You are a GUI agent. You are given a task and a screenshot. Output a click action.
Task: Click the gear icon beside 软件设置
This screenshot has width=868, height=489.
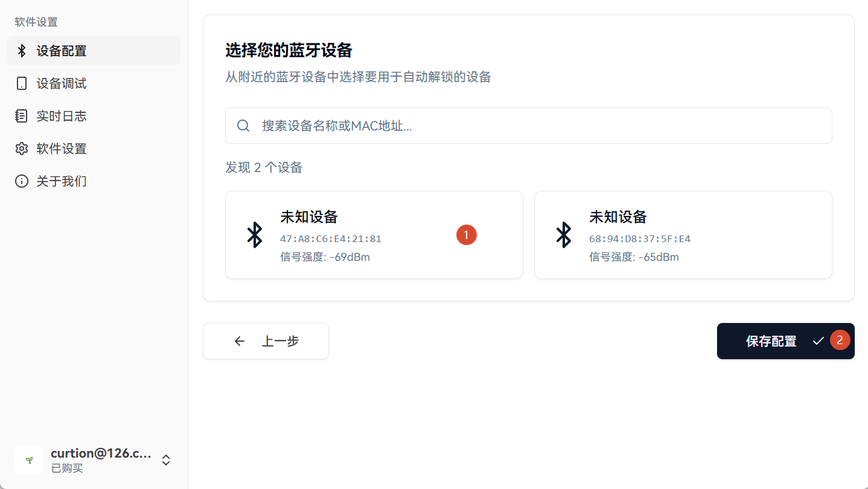point(22,149)
